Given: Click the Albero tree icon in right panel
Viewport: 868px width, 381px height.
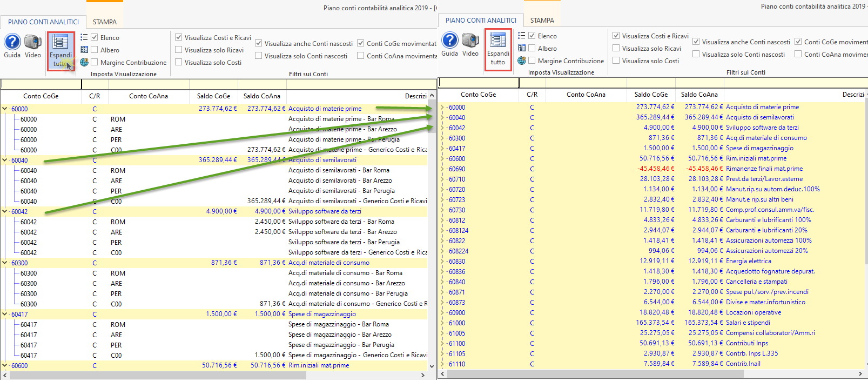Looking at the screenshot, I should click(522, 48).
